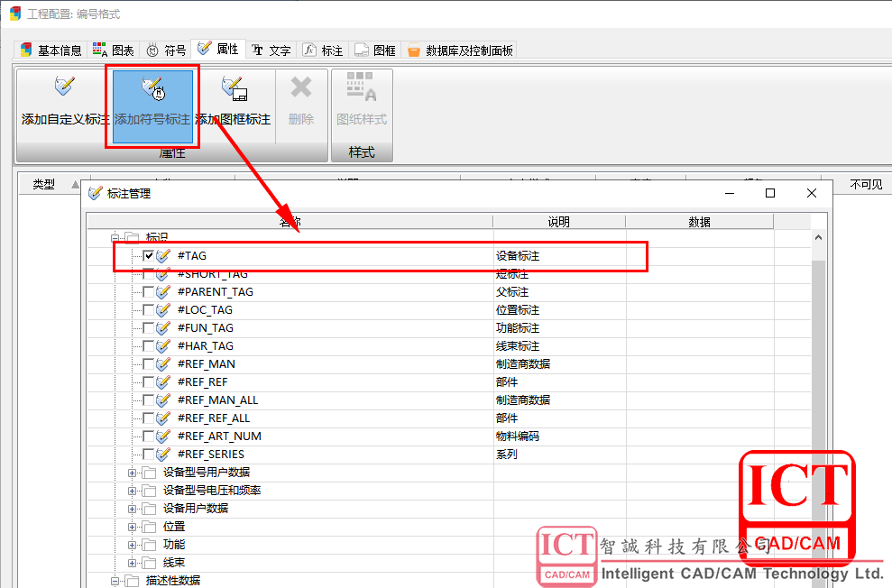892x588 pixels.
Task: Click the pencil icon beside #HAR_TAG
Action: [x=163, y=345]
